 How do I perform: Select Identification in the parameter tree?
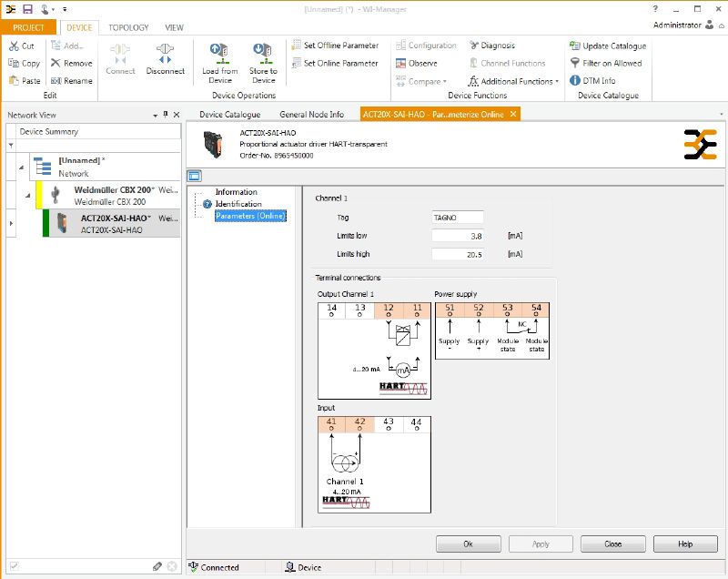pyautogui.click(x=238, y=204)
